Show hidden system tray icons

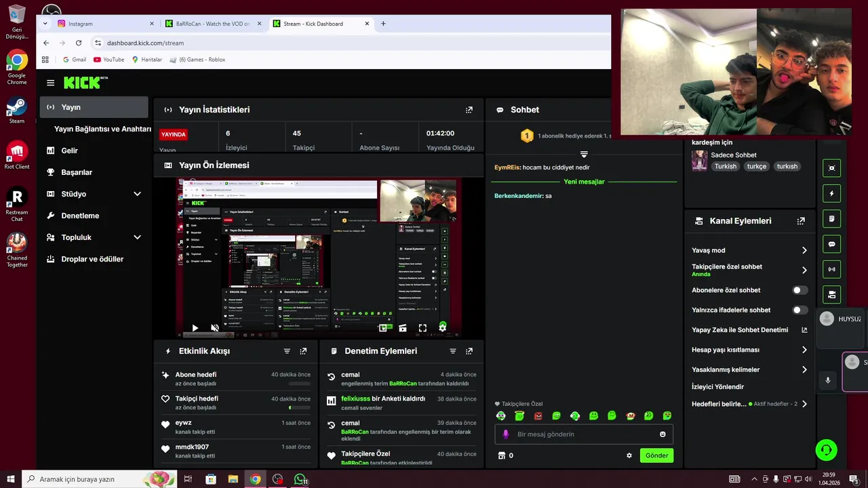pyautogui.click(x=754, y=479)
